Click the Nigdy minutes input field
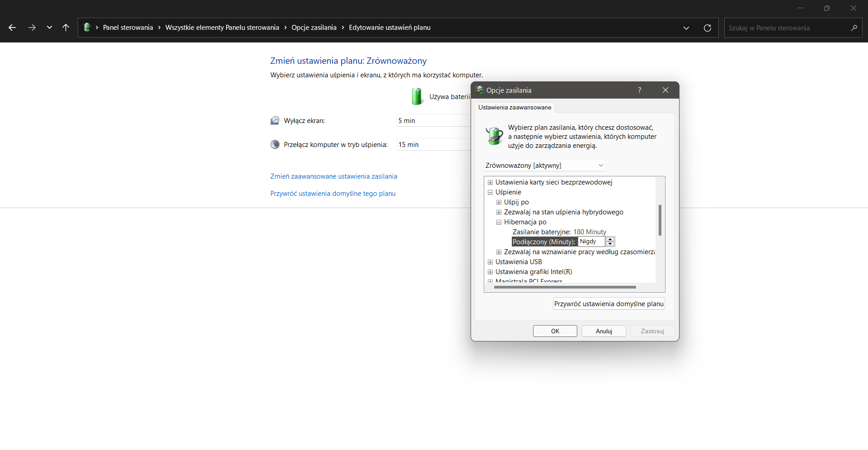Screen dimensions: 868x450 591,242
